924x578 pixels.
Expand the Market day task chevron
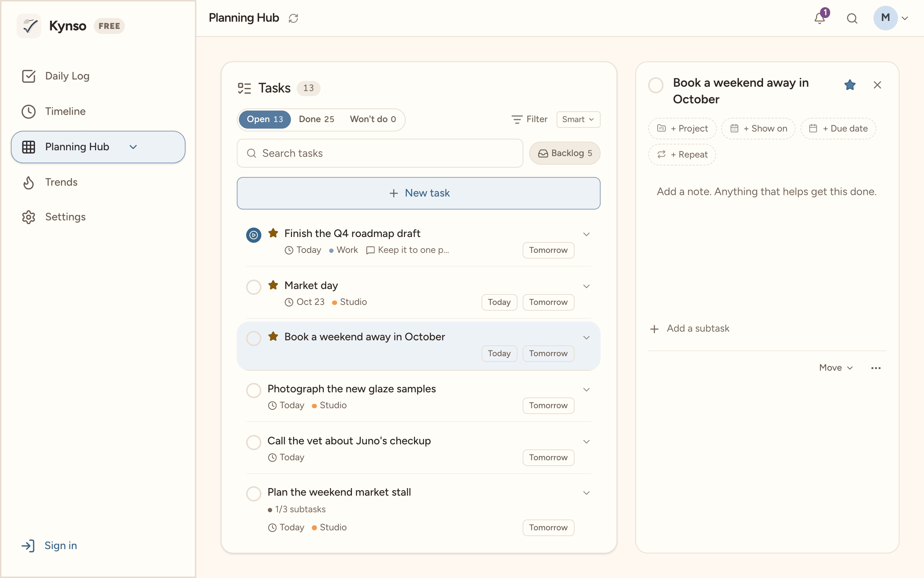tap(586, 286)
